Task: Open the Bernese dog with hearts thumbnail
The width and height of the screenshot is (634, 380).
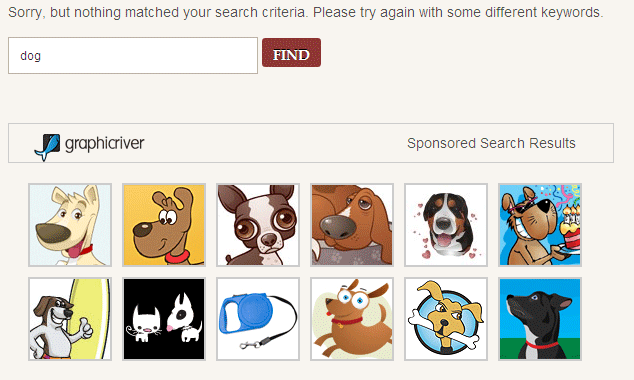Action: (x=446, y=225)
